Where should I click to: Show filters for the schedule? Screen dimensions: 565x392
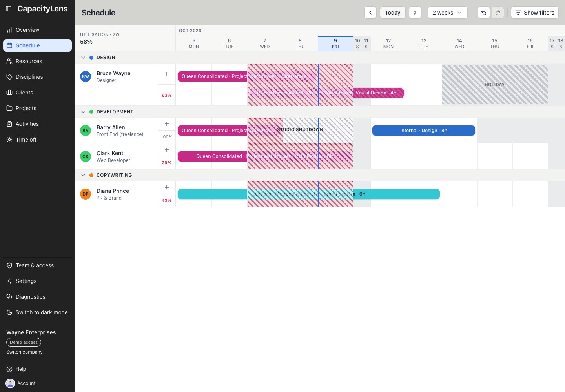click(535, 13)
